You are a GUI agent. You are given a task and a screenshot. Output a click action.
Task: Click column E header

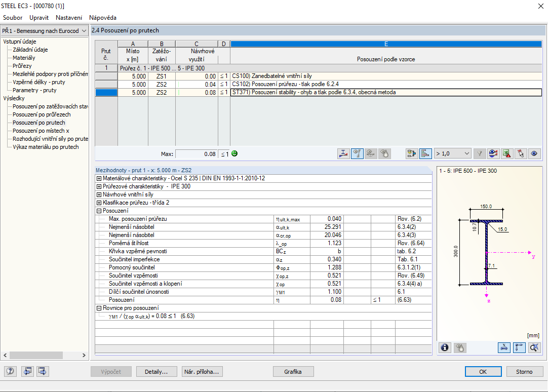coord(386,44)
